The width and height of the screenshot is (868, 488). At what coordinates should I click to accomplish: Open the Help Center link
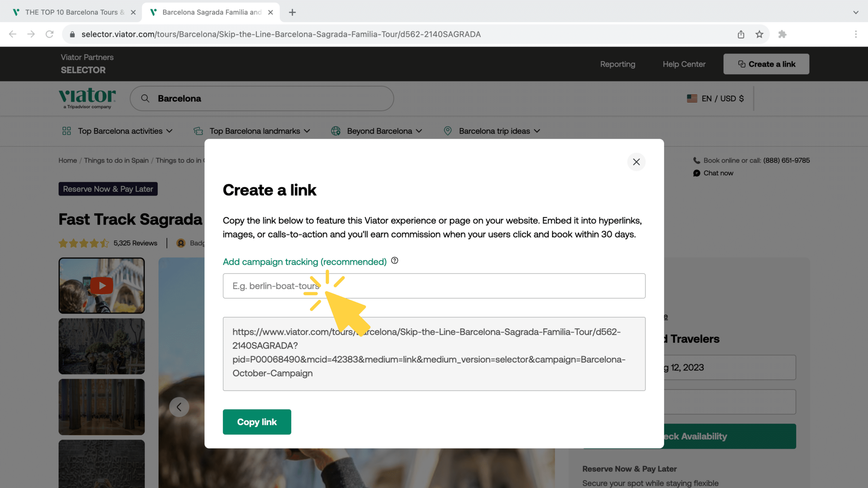point(684,64)
